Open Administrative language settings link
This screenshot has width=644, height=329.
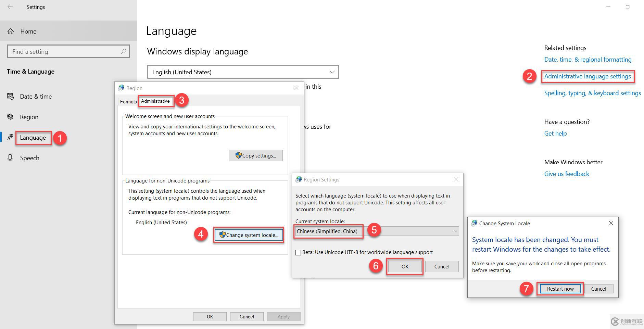pyautogui.click(x=588, y=76)
